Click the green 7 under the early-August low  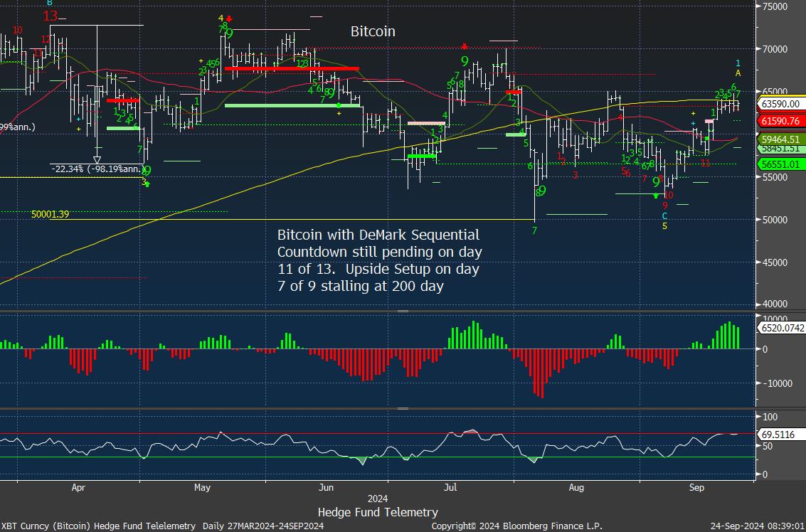(x=534, y=230)
